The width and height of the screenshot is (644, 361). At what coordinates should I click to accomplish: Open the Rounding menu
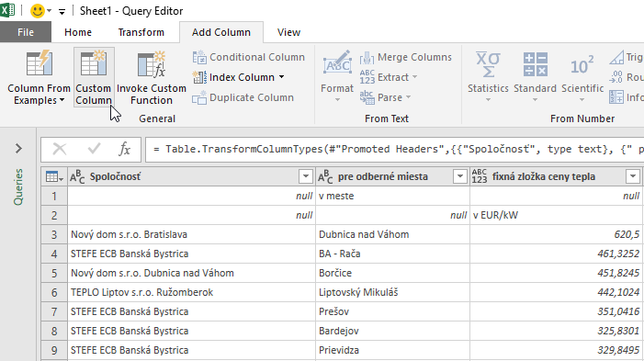point(626,77)
